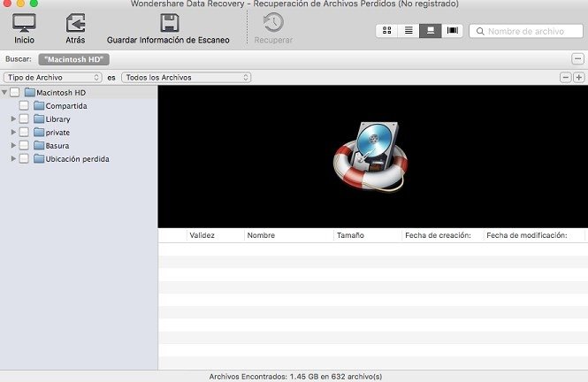
Task: Click the Guardar Información de Escaneo label
Action: pyautogui.click(x=168, y=40)
